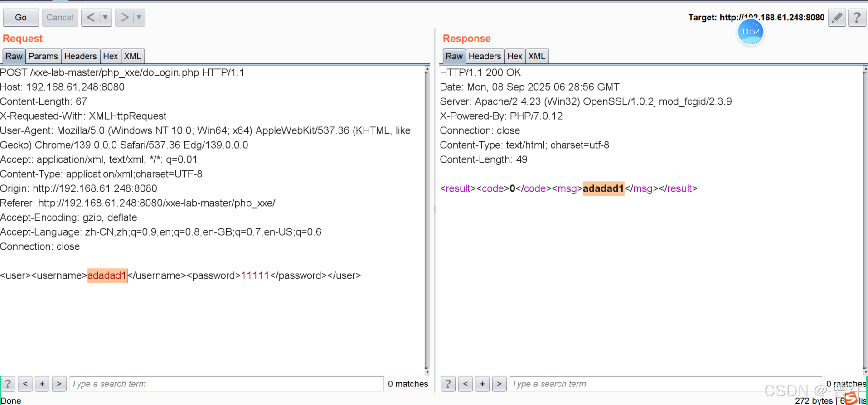Click the Target address label
The width and height of the screenshot is (868, 405).
tap(756, 18)
